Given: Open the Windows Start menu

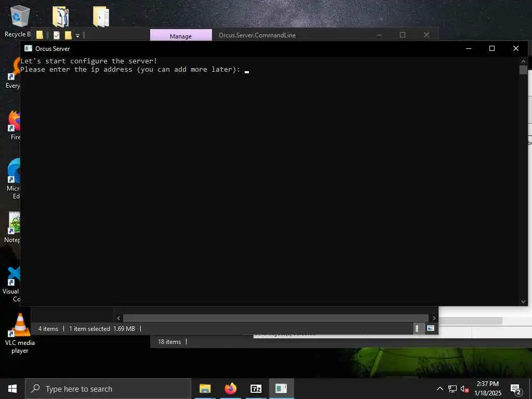Looking at the screenshot, I should click(x=12, y=389).
